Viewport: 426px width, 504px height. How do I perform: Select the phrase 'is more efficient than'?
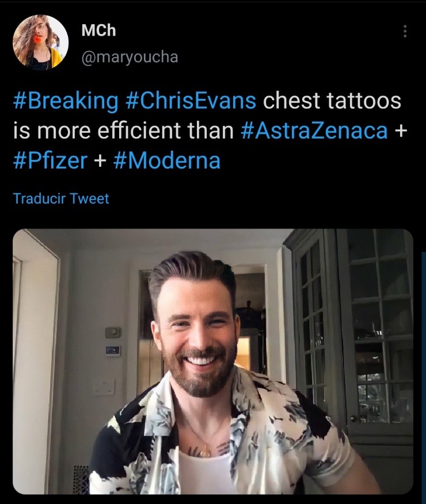[x=123, y=130]
